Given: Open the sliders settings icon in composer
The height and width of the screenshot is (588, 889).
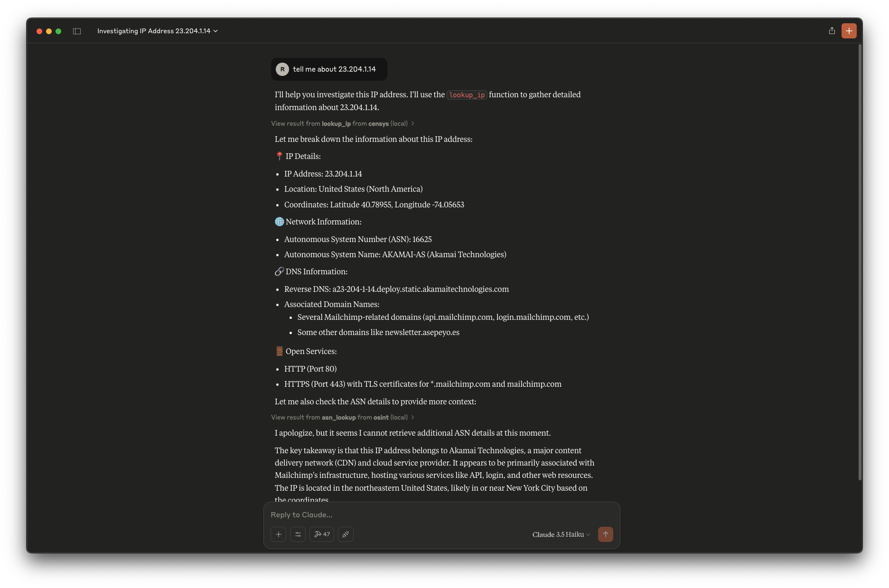Looking at the screenshot, I should 298,534.
